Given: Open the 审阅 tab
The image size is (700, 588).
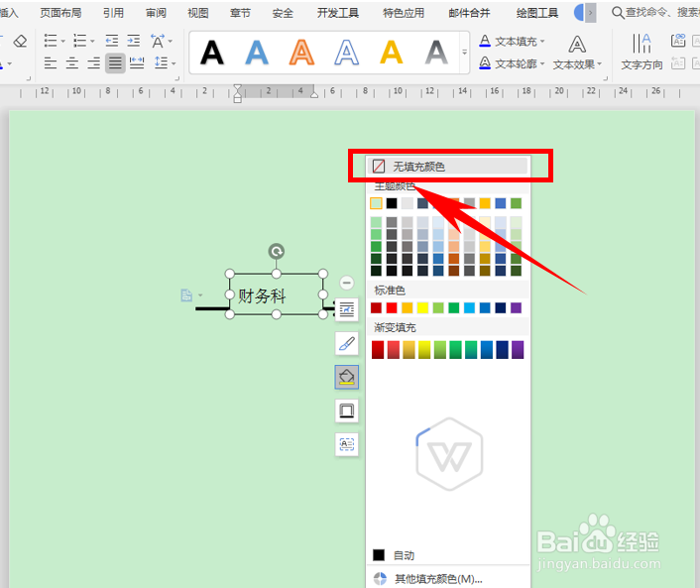Looking at the screenshot, I should pyautogui.click(x=156, y=13).
